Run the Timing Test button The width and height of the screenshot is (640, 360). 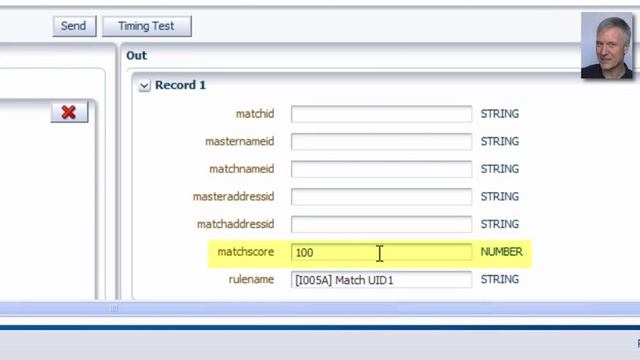tap(147, 26)
